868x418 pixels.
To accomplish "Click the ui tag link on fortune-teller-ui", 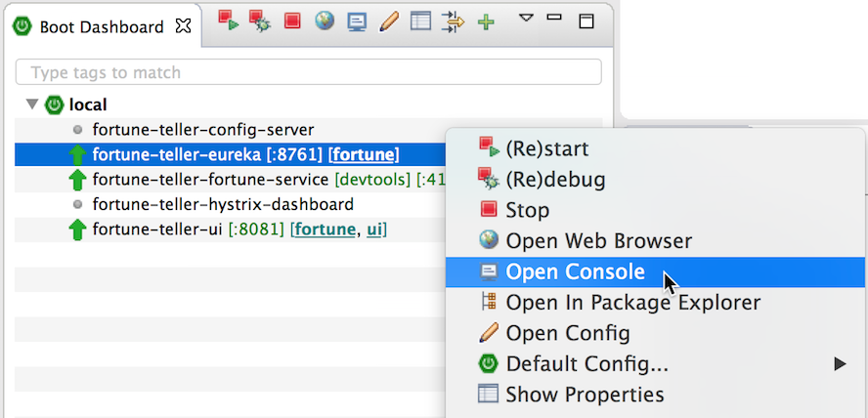I will pyautogui.click(x=374, y=229).
